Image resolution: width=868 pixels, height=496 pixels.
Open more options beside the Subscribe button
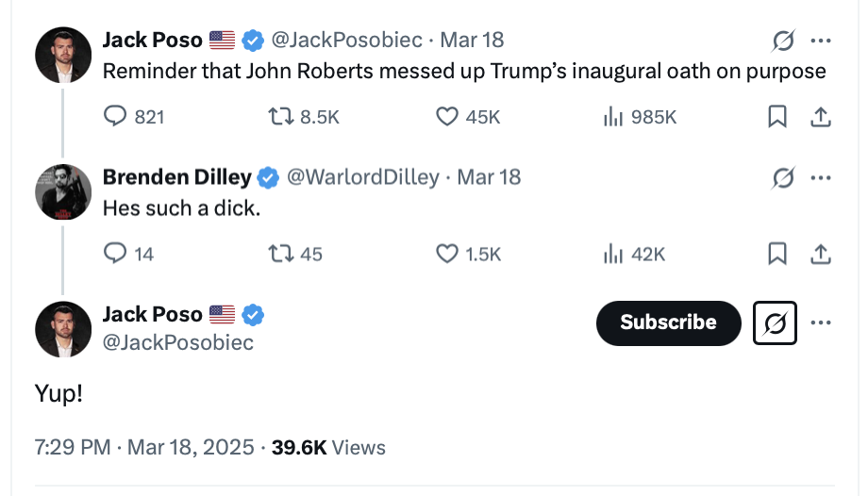[821, 323]
